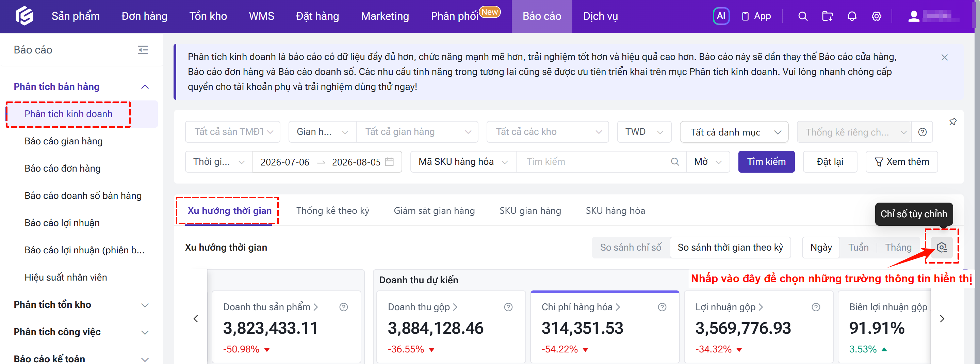Switch to the Thống kê theo kỳ tab

coord(332,210)
